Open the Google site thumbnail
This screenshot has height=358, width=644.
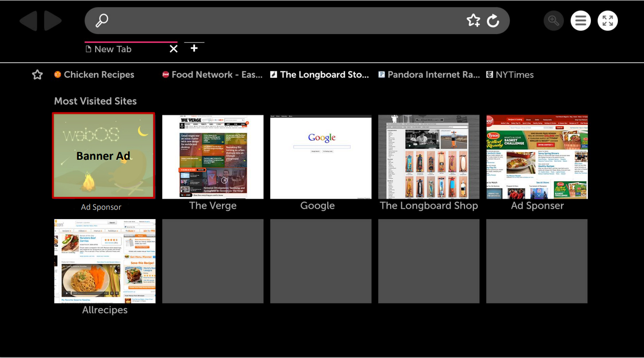pyautogui.click(x=321, y=157)
